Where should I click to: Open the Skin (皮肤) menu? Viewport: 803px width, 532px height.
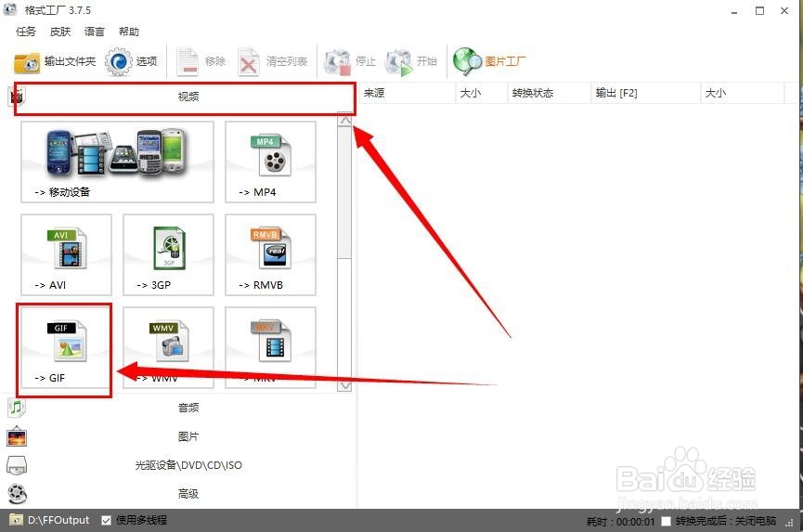pos(60,32)
